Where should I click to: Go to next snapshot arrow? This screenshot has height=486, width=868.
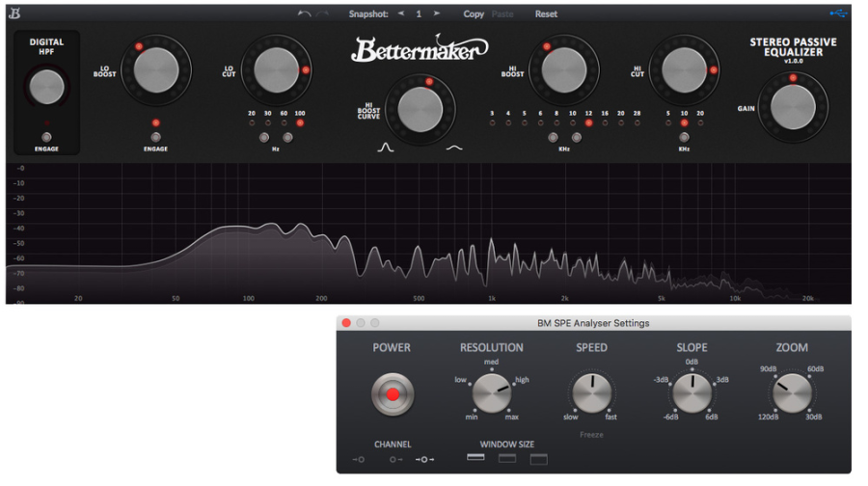tap(437, 13)
